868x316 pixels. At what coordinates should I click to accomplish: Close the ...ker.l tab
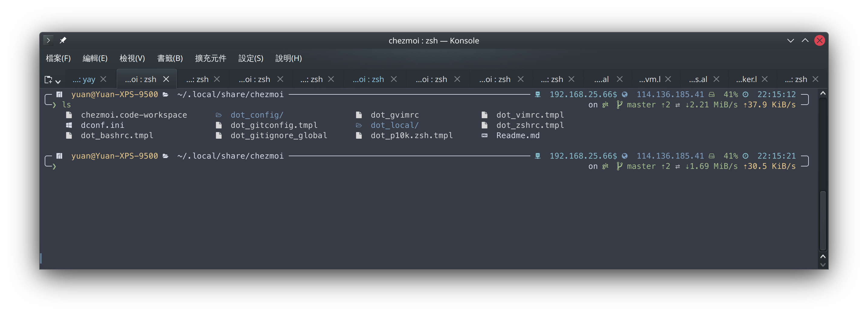click(764, 79)
